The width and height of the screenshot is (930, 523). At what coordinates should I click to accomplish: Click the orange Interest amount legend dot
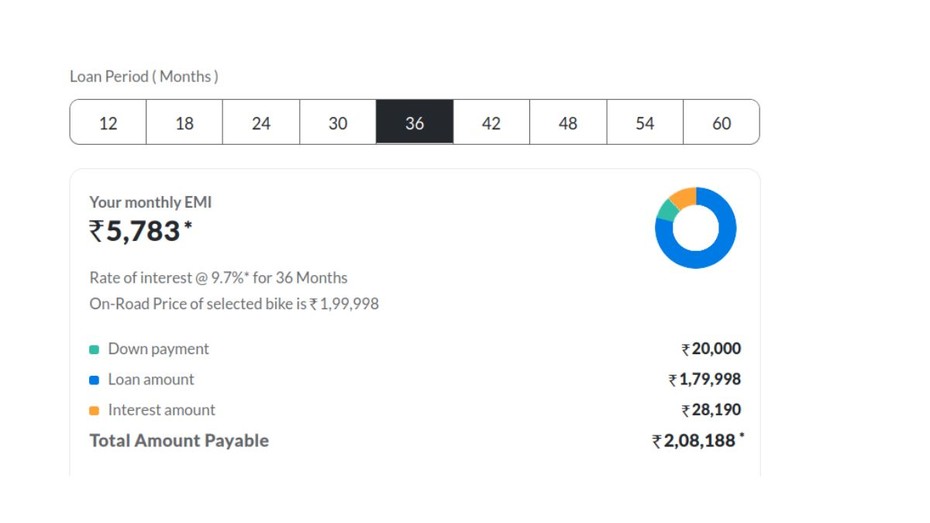point(94,411)
